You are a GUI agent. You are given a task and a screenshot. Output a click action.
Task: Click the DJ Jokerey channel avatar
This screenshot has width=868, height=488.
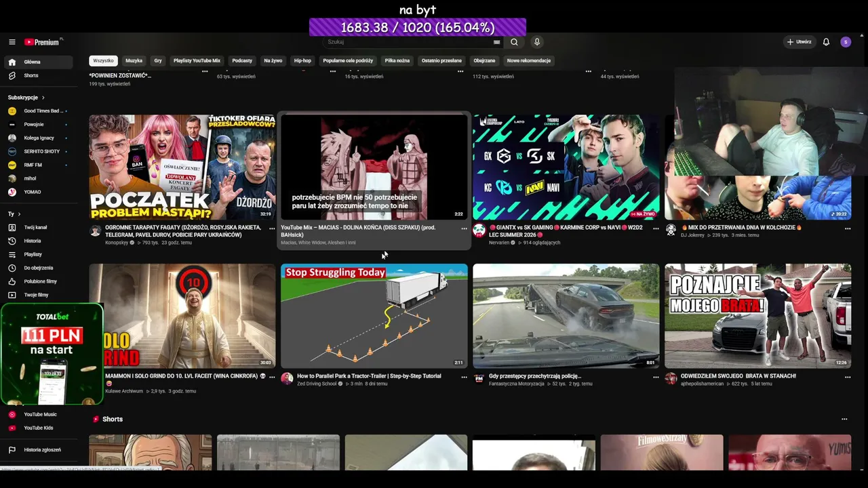(x=671, y=230)
